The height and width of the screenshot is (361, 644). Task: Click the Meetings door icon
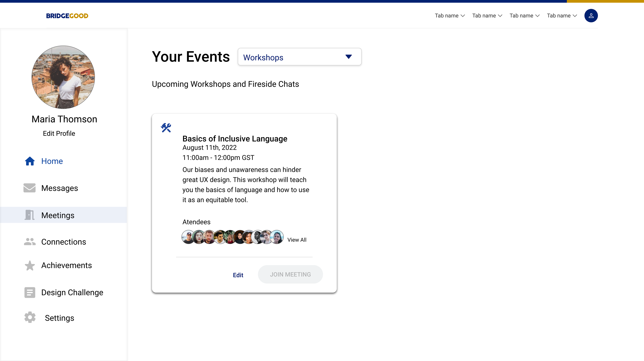pyautogui.click(x=30, y=215)
